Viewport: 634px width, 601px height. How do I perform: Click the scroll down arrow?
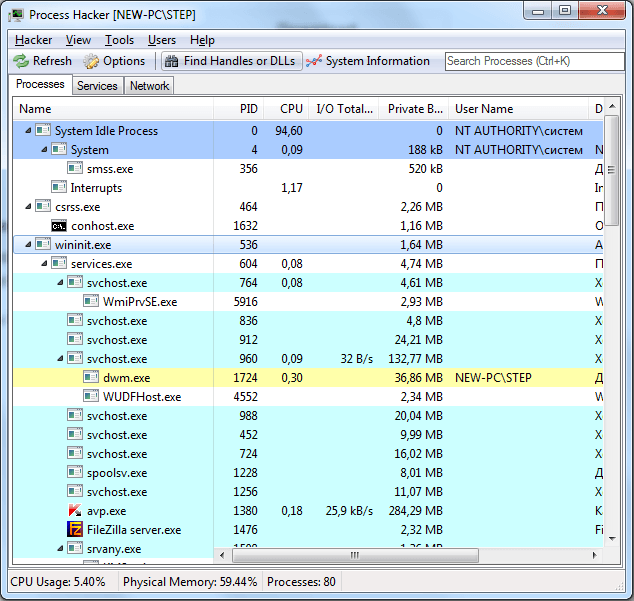coord(612,538)
